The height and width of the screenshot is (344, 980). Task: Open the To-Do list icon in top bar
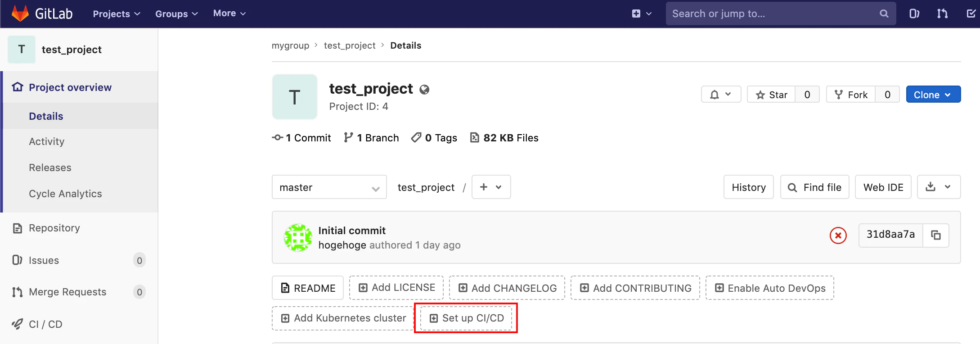971,14
